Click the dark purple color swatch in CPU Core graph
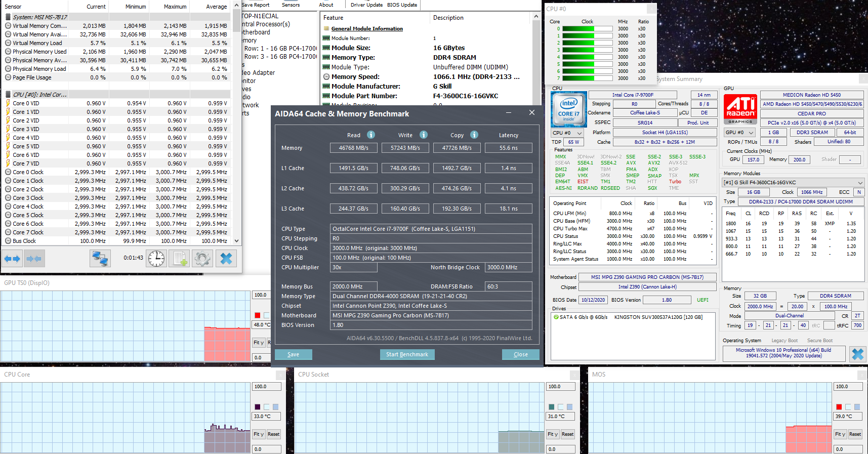This screenshot has width=868, height=454. [x=258, y=407]
